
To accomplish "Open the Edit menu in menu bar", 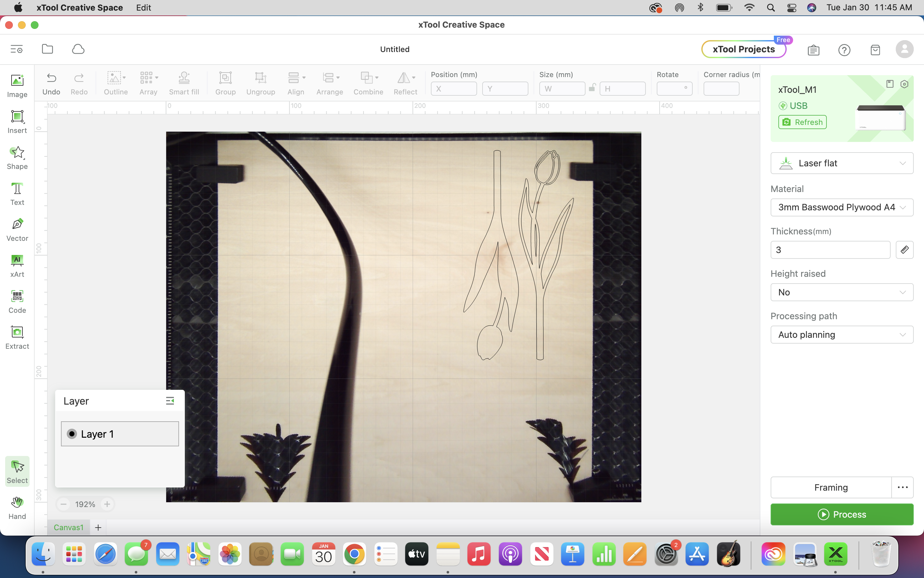I will pyautogui.click(x=143, y=8).
